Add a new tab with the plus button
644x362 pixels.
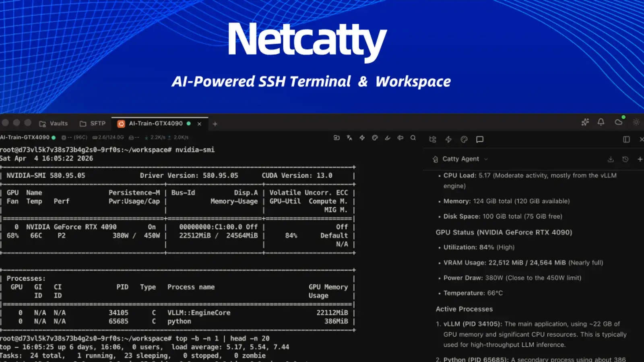(x=215, y=124)
